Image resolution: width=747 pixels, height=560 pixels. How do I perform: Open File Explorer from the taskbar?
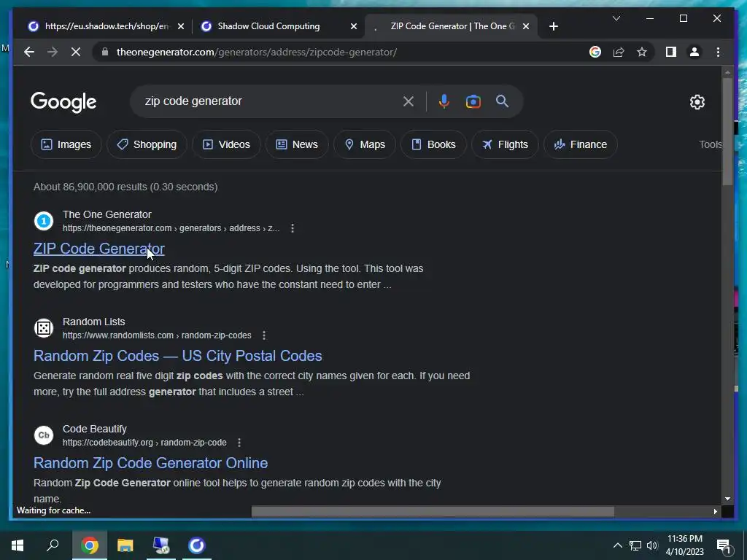(125, 545)
